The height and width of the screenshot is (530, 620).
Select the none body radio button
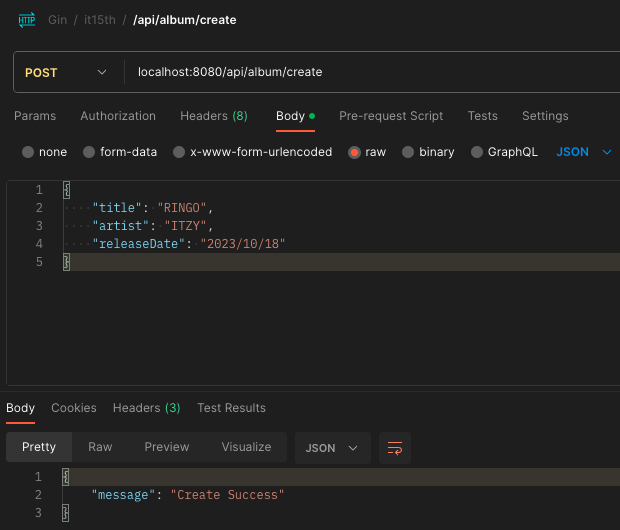(x=28, y=152)
